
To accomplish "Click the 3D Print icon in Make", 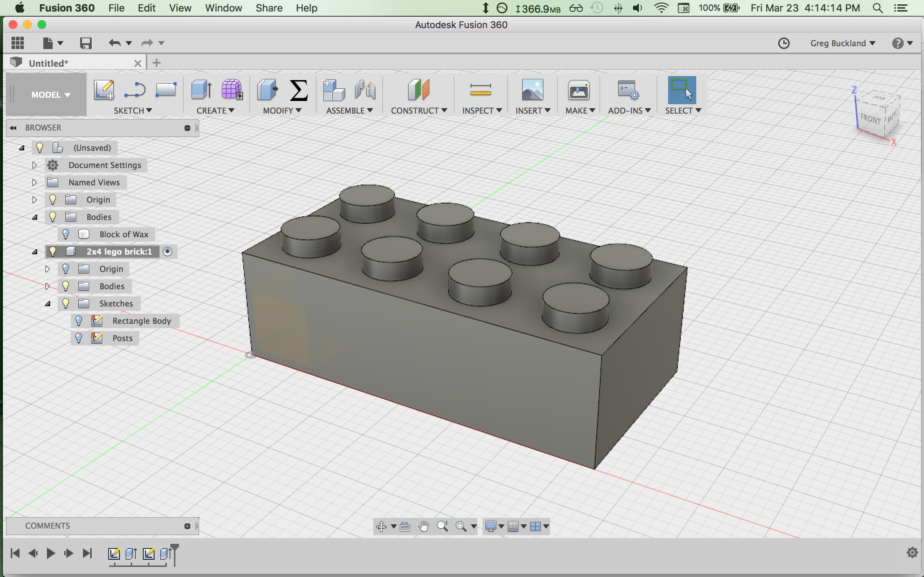I will click(x=579, y=90).
